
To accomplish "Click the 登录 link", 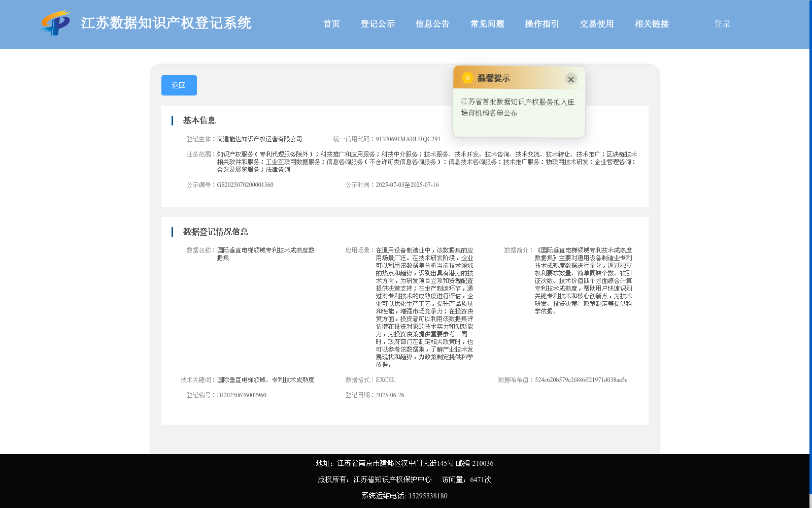I will [722, 24].
